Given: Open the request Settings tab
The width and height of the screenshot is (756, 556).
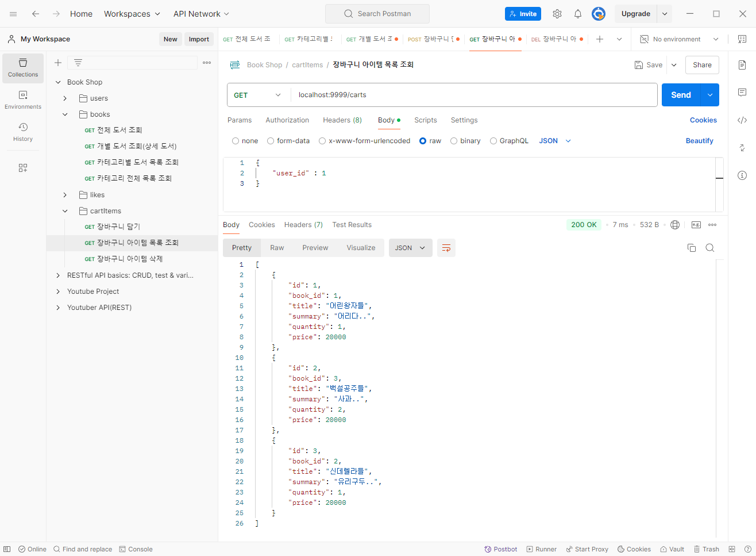Looking at the screenshot, I should 464,120.
